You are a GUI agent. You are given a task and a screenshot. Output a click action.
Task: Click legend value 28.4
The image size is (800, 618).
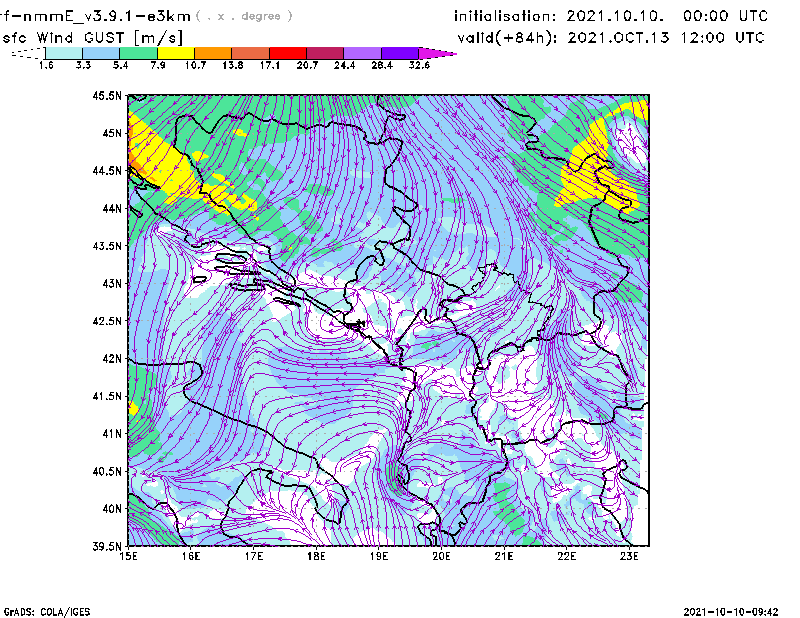click(x=382, y=65)
